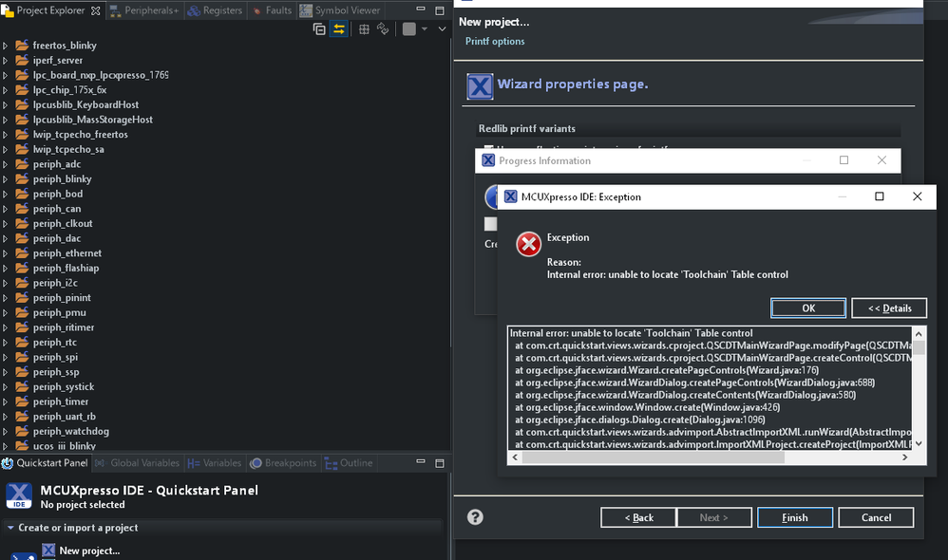This screenshot has width=948, height=560.
Task: Expand the periph_ethernet project
Action: (6, 253)
